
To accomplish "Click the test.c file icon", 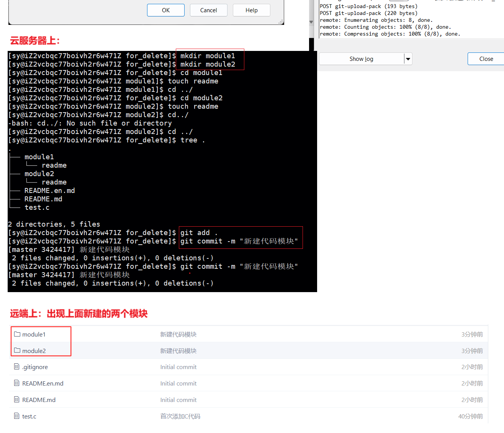I will click(16, 416).
